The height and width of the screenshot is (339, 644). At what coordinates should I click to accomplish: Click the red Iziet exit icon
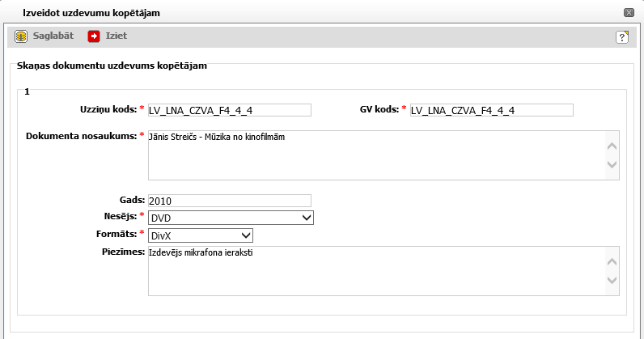(x=94, y=36)
